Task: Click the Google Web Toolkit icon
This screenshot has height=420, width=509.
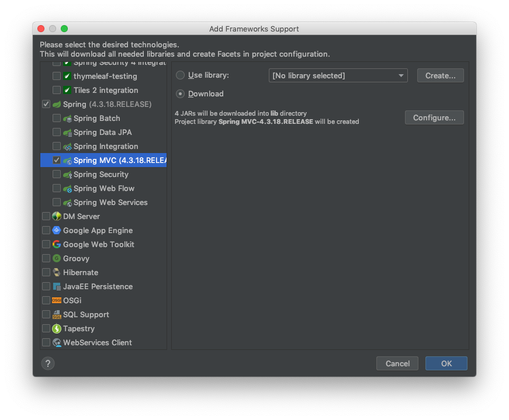Action: (57, 244)
